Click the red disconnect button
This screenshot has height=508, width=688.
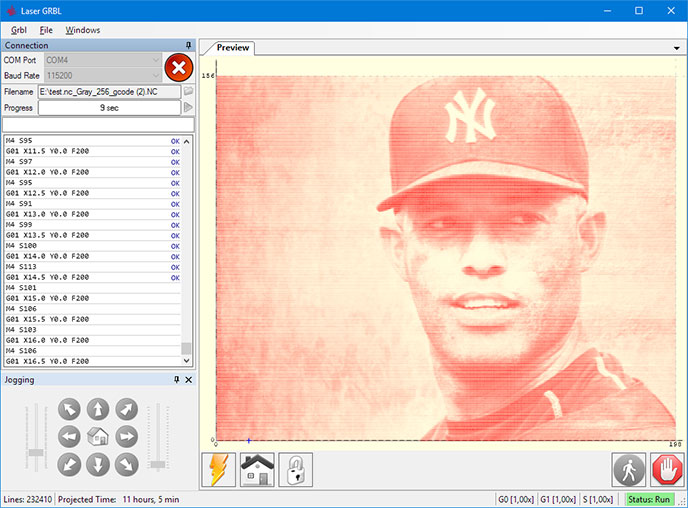tap(178, 68)
